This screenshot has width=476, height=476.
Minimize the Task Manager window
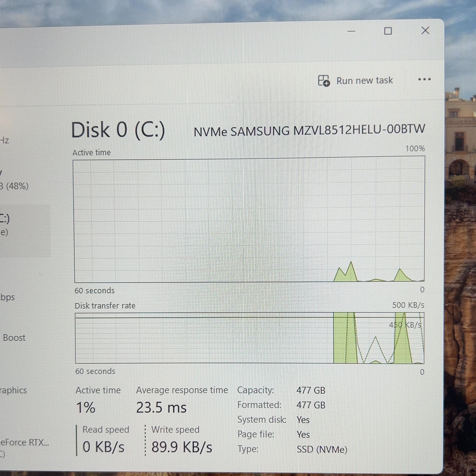(x=351, y=31)
